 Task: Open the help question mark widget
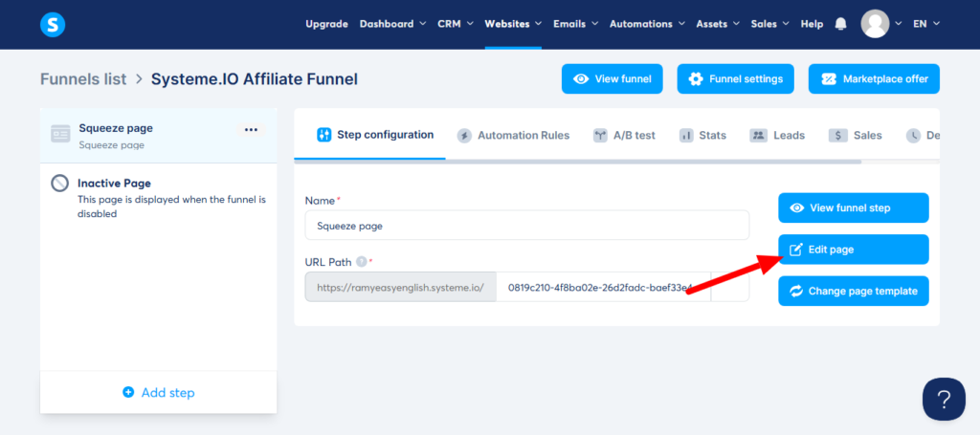(x=944, y=399)
